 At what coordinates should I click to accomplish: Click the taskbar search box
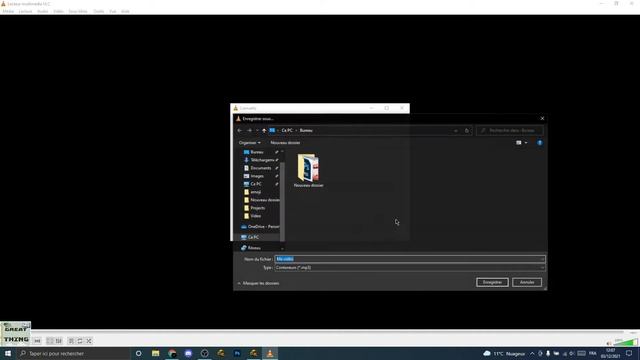tap(73, 353)
